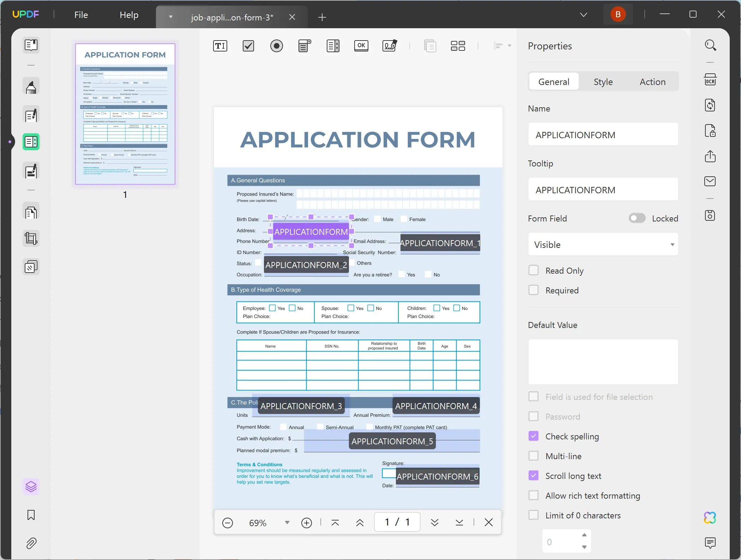The width and height of the screenshot is (741, 560).
Task: Switch to the Action tab in Properties
Action: (x=652, y=81)
